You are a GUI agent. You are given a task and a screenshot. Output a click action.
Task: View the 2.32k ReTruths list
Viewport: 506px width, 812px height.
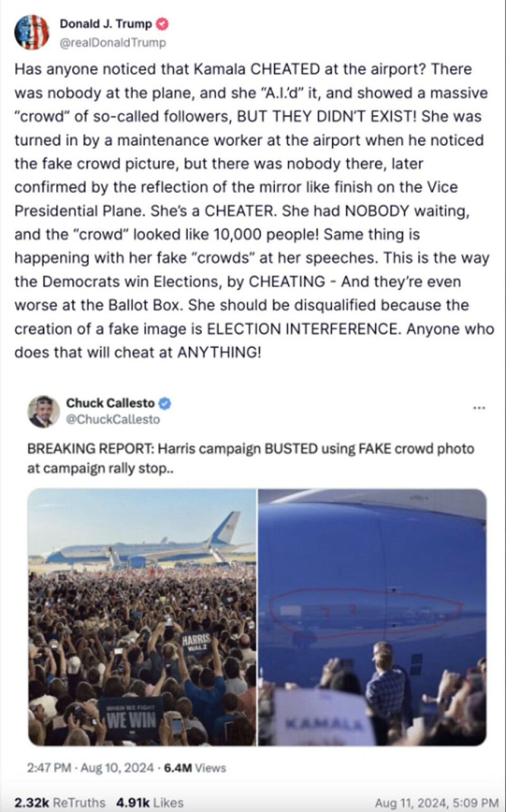60,803
